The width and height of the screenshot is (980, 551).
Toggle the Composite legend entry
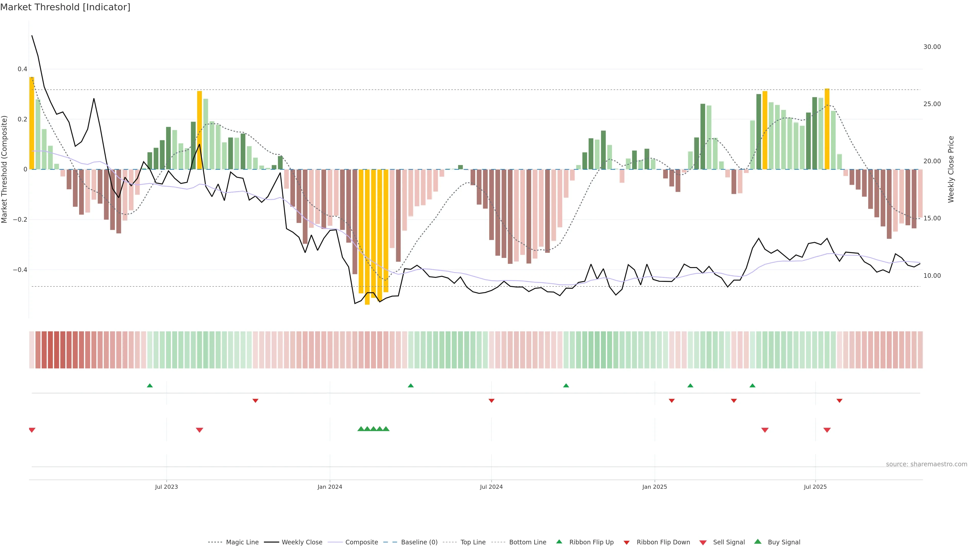pos(361,542)
